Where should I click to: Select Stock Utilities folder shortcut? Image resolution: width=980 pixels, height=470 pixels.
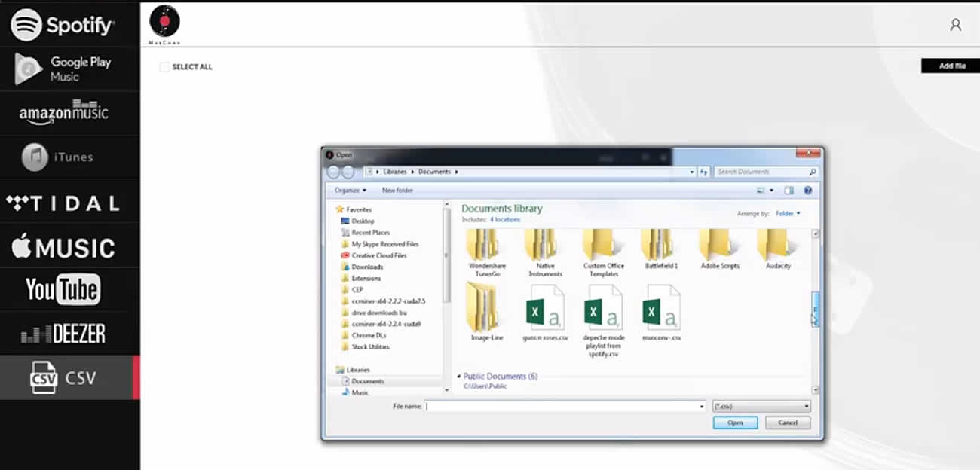tap(365, 346)
